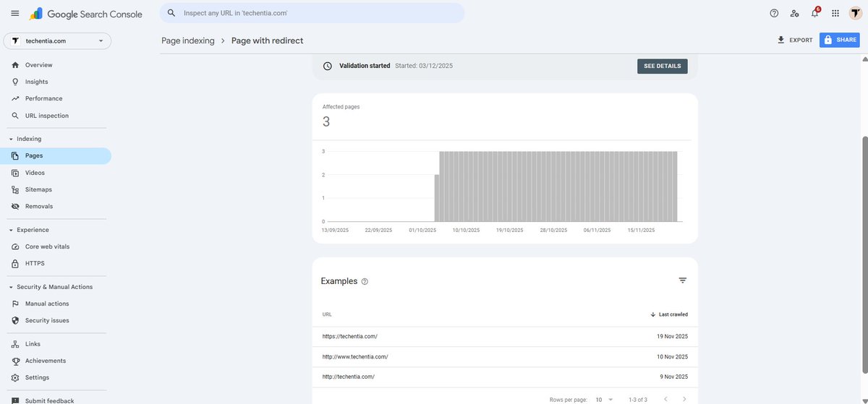Open the hamburger main menu
The image size is (868, 404).
(15, 13)
